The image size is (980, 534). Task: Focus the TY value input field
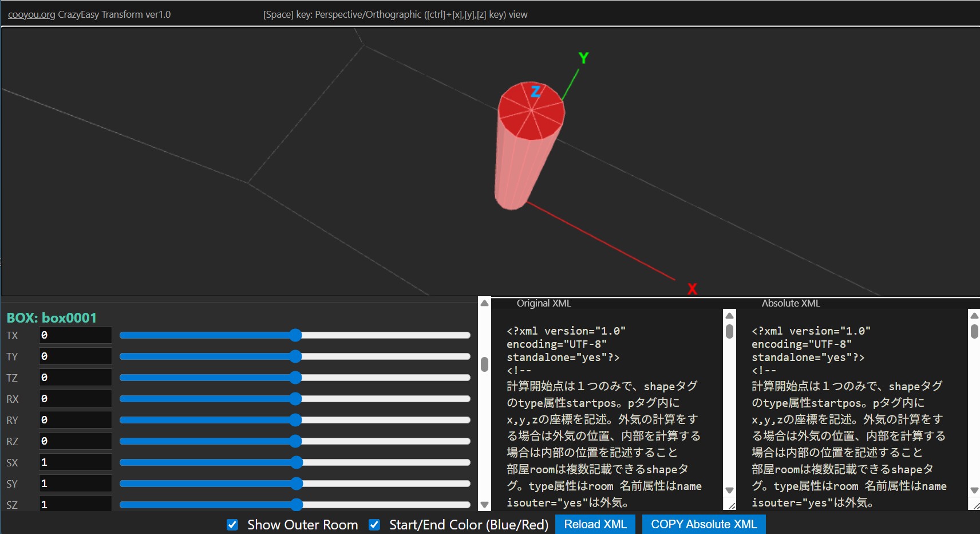(75, 356)
